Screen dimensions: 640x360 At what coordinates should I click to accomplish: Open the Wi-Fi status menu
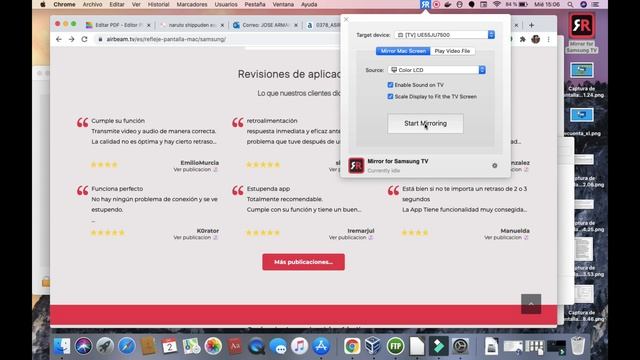coord(496,4)
